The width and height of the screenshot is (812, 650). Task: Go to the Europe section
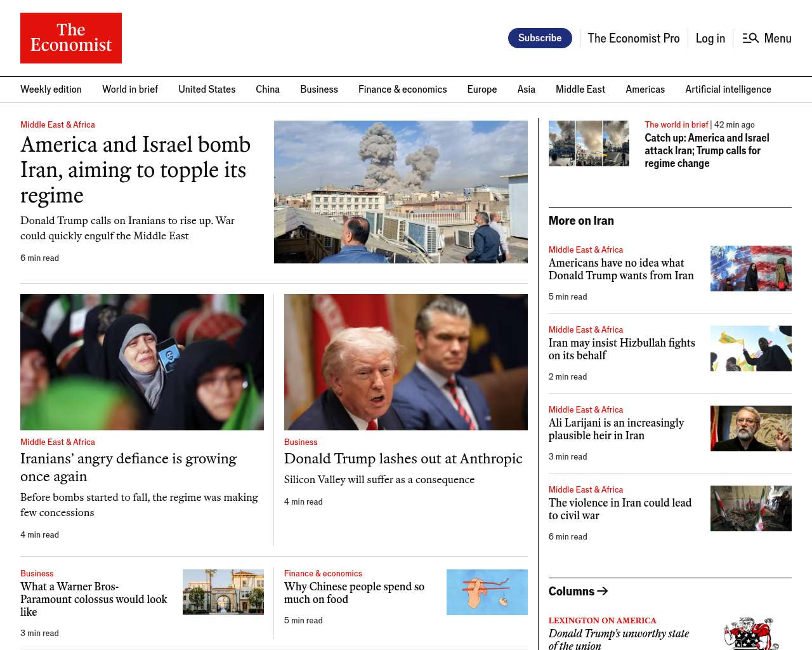coord(482,90)
